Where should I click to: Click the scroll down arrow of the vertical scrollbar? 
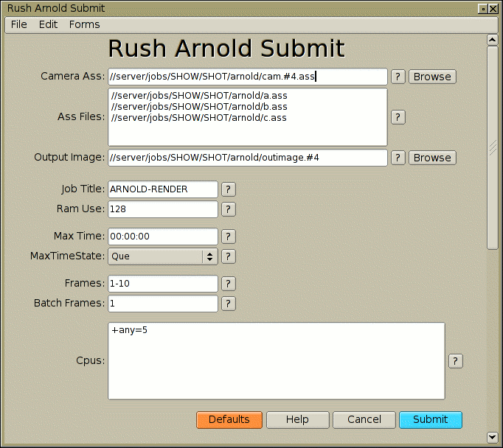(x=493, y=436)
